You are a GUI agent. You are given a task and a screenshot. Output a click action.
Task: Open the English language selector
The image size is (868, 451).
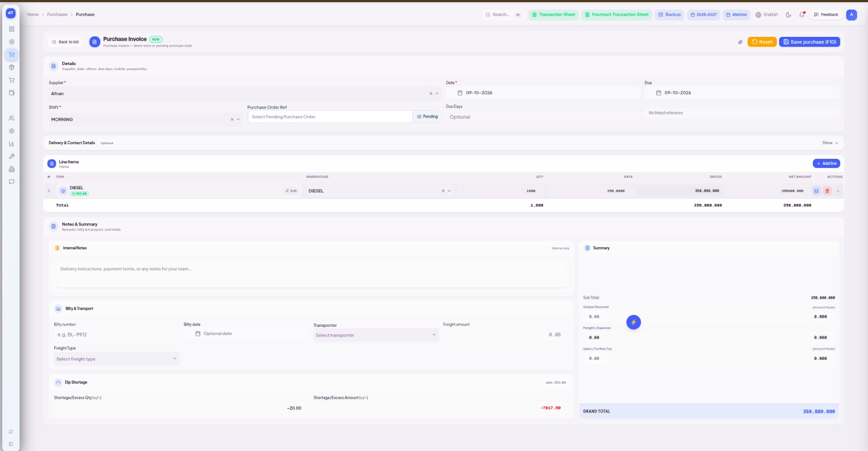pos(767,15)
